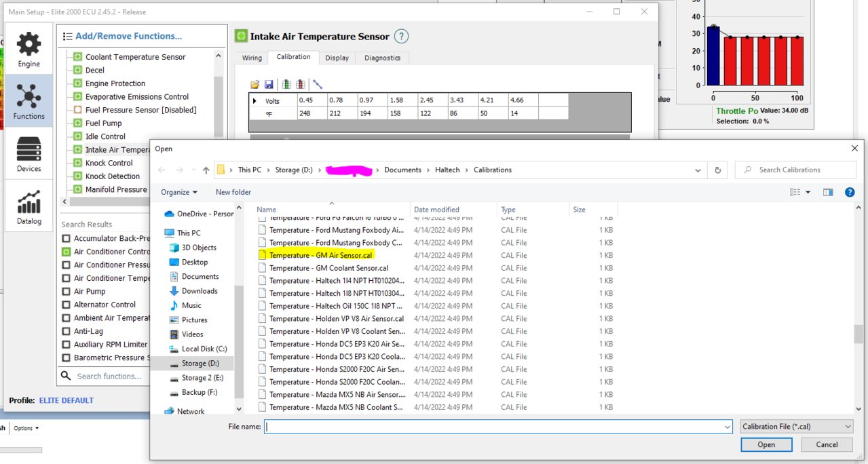Select Downloads in navigation pane

193,291
